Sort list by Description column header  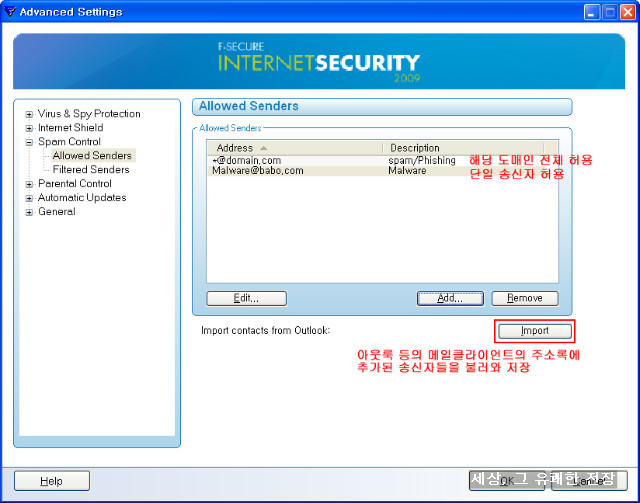tap(463, 148)
